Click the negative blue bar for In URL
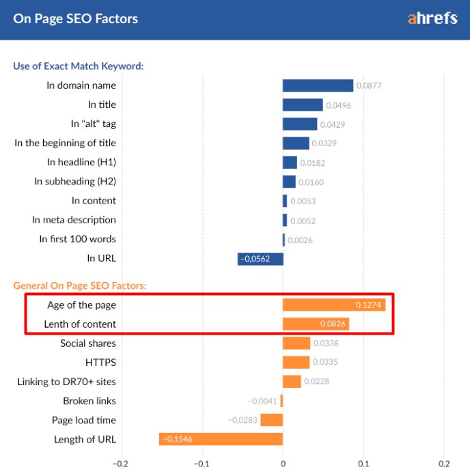 click(x=260, y=259)
